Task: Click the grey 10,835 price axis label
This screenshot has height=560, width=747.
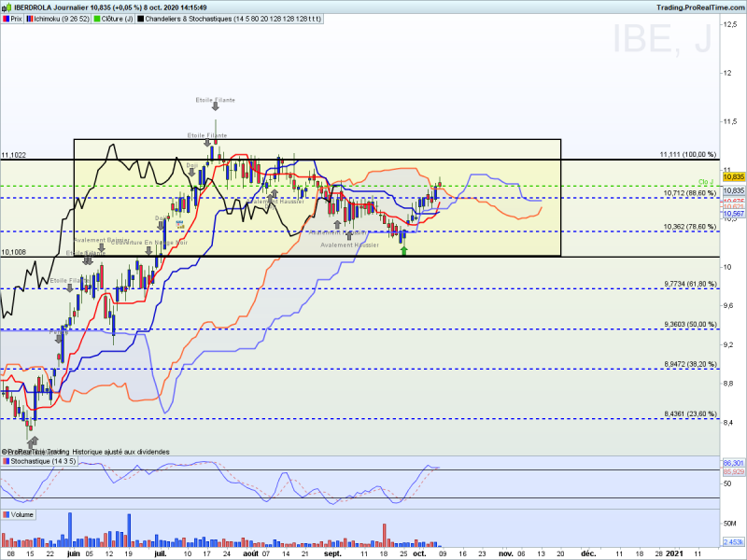Action: tap(734, 190)
